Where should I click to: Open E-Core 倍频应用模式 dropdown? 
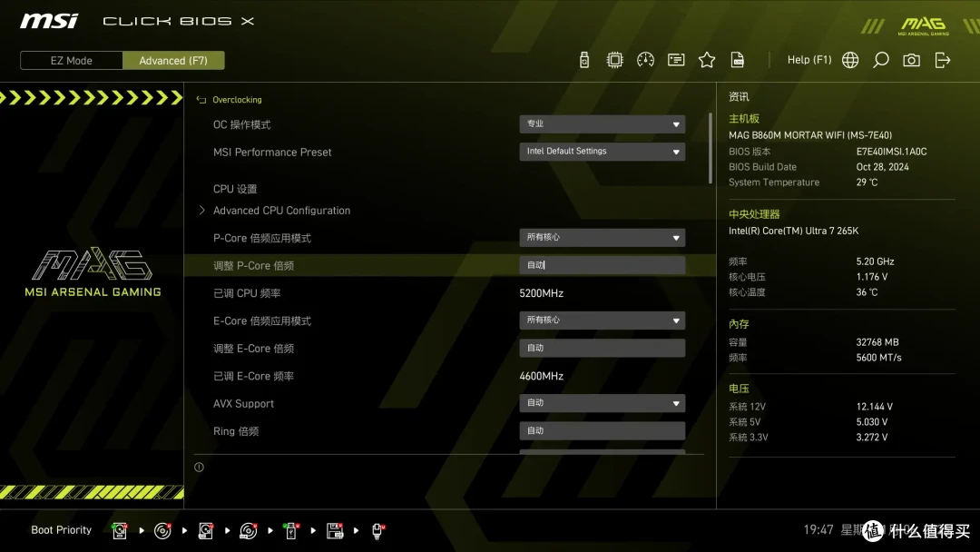click(602, 320)
